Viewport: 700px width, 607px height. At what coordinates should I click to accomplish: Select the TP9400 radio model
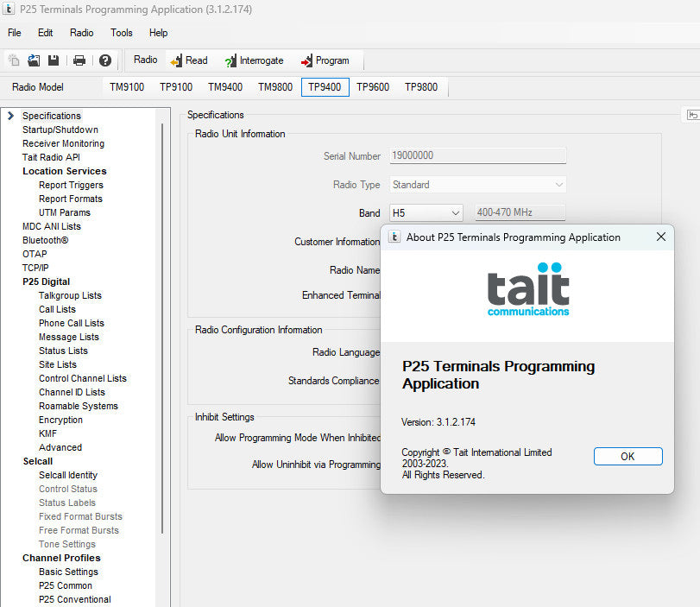click(325, 86)
